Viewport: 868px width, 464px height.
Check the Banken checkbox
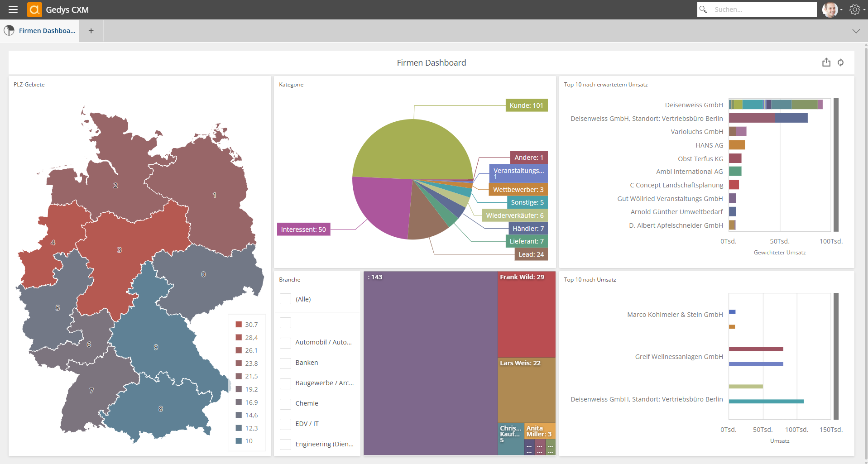click(x=285, y=363)
